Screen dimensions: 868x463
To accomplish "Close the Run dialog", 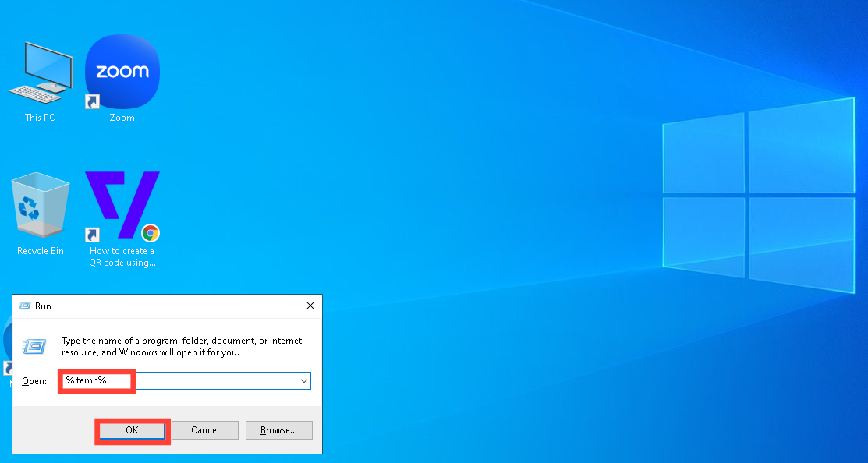I will click(x=310, y=306).
